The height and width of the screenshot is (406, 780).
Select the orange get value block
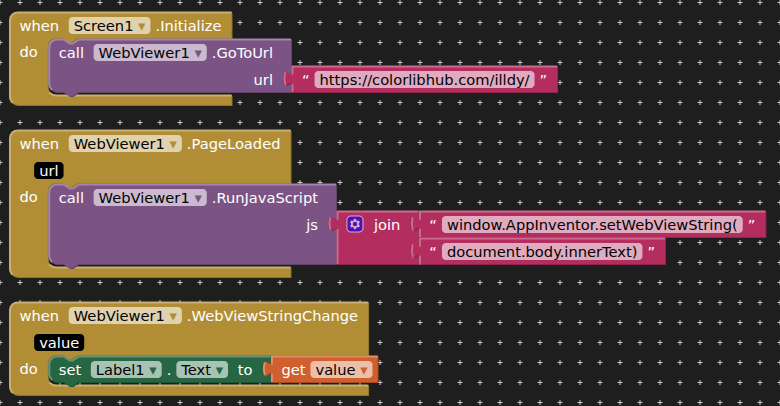[291, 370]
